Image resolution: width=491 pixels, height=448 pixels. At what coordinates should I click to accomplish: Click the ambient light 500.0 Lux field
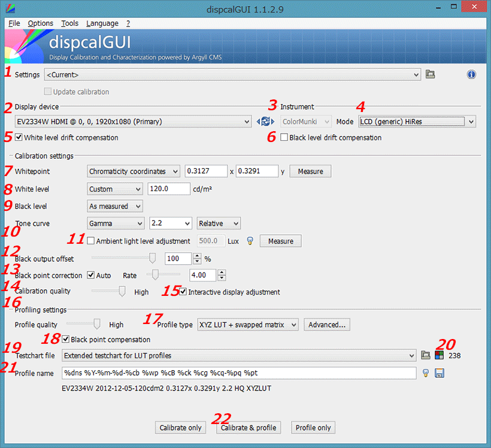pyautogui.click(x=211, y=241)
